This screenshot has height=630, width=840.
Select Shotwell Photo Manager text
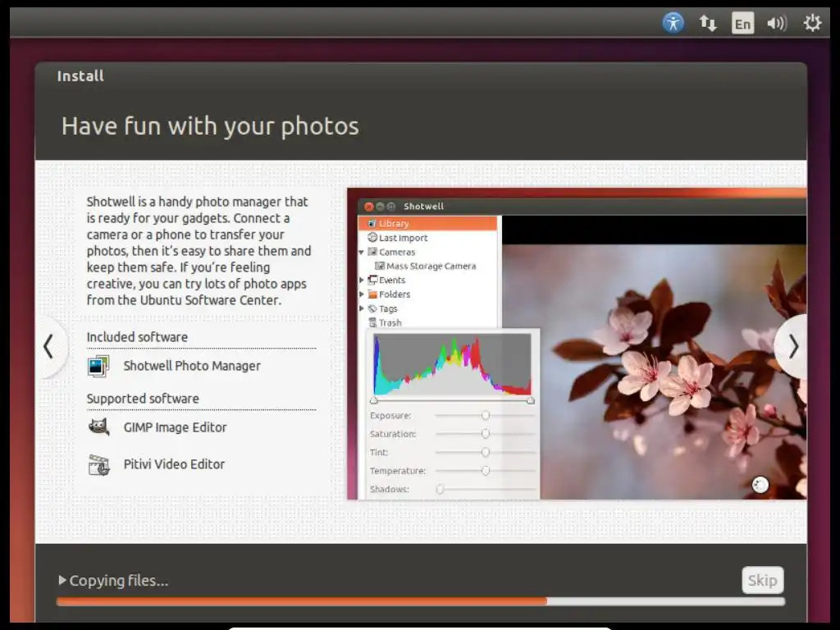point(192,366)
